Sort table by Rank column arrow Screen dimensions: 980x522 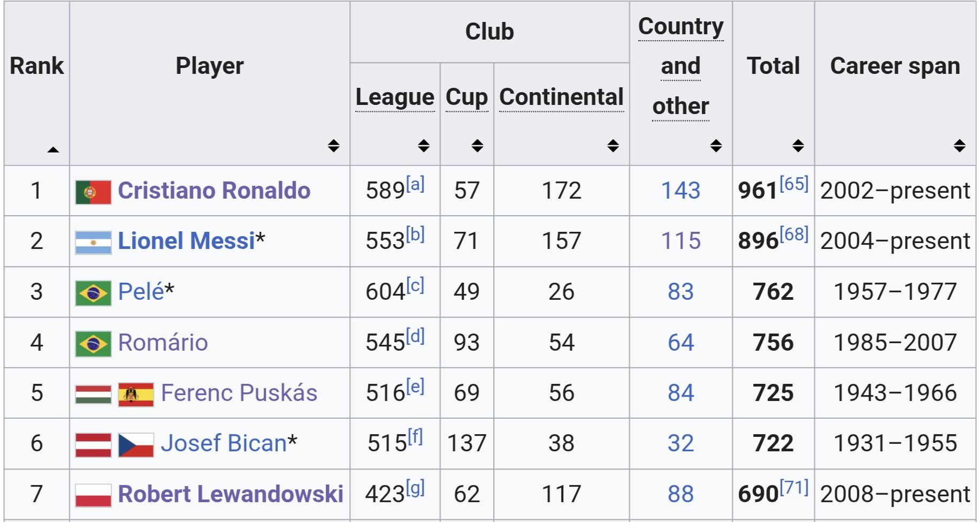tap(53, 149)
